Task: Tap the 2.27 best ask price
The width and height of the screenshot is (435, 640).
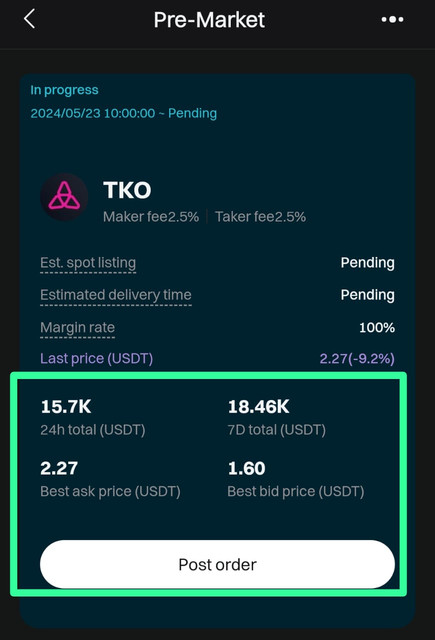Action: 59,468
